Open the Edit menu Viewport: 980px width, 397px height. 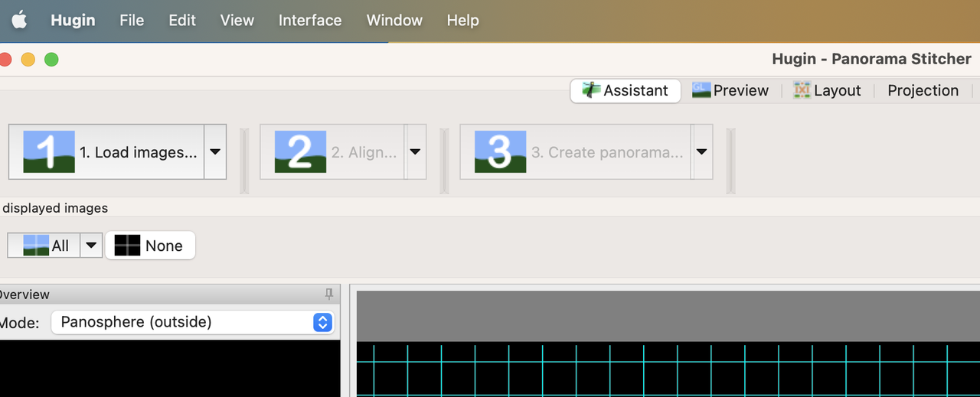(182, 21)
